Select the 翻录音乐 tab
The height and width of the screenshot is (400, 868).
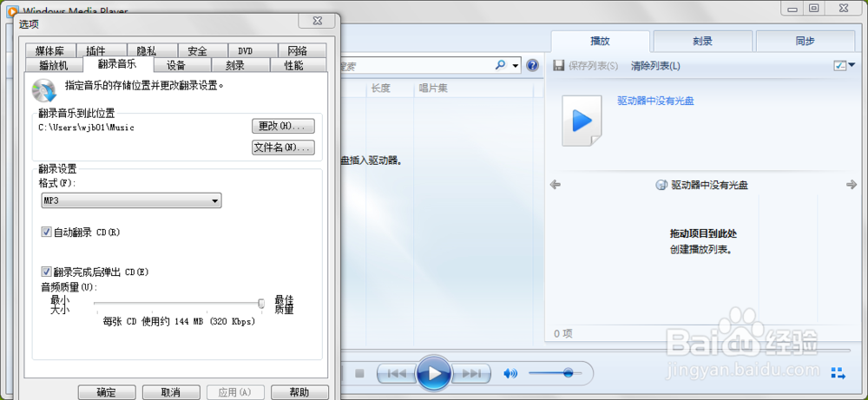pos(117,64)
